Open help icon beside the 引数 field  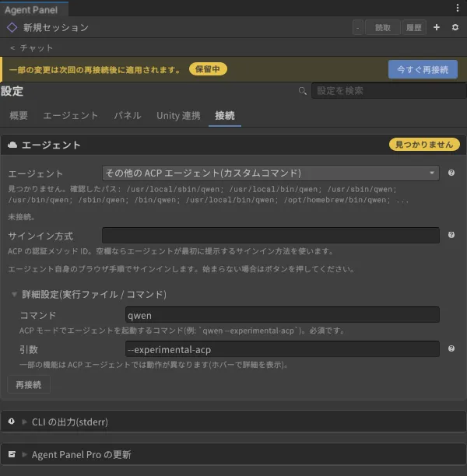click(x=451, y=348)
